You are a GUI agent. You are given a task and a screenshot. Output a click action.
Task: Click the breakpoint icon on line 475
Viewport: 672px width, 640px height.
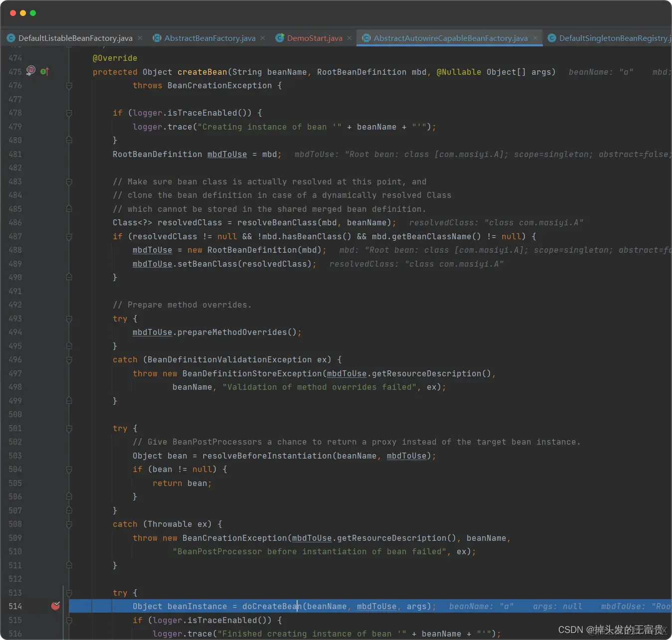[x=31, y=70]
